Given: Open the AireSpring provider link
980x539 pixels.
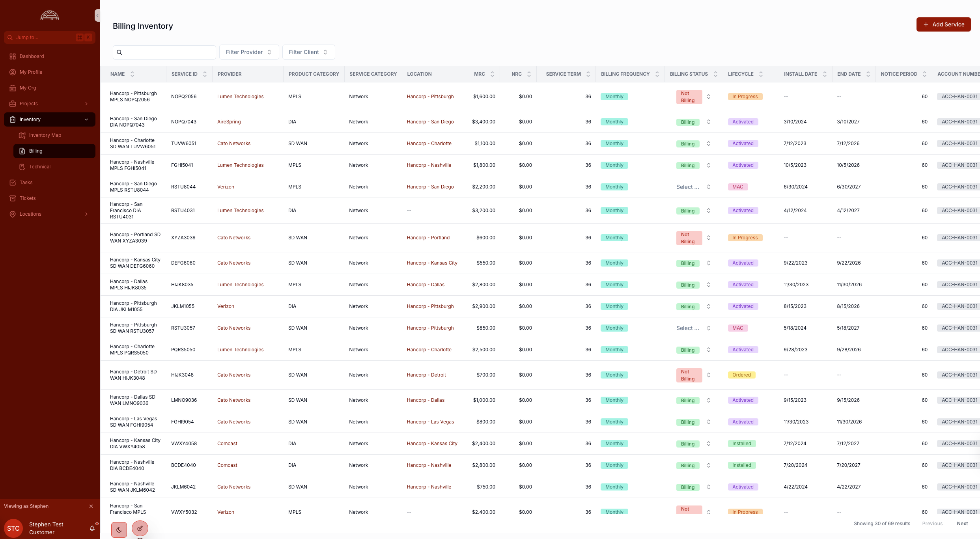Looking at the screenshot, I should point(229,122).
